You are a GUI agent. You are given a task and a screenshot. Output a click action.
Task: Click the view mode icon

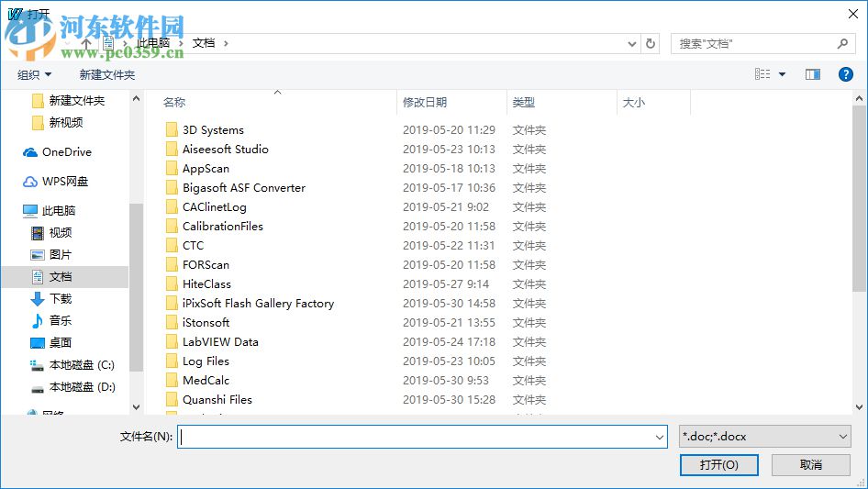762,74
